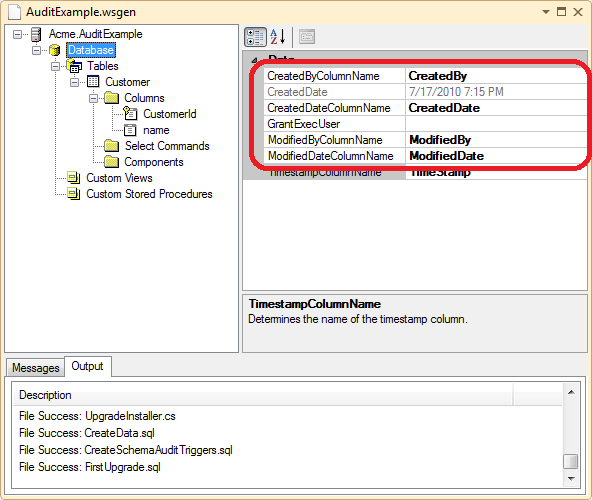Switch to the Output tab
592x500 pixels.
pyautogui.click(x=88, y=366)
